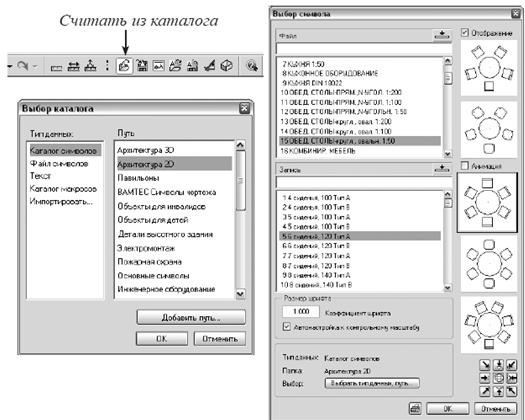This screenshot has width=525, height=420.
Task: Click the 3D cube icon in the toolbar
Action: pyautogui.click(x=227, y=65)
